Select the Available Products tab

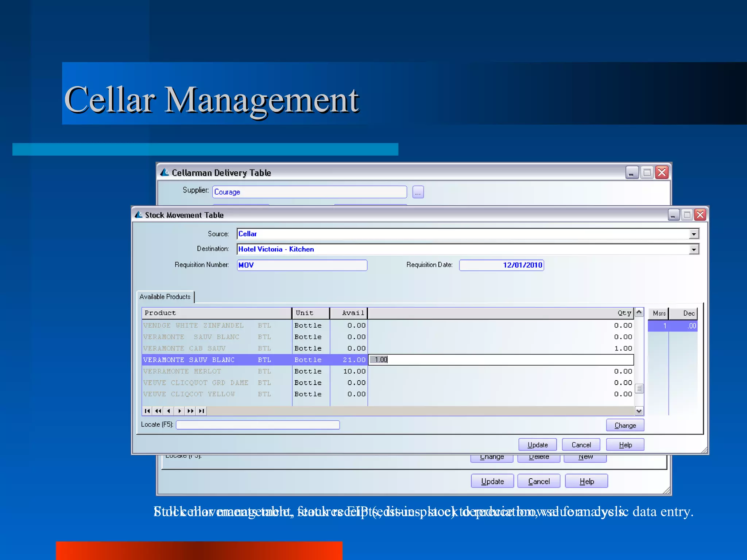coord(165,297)
